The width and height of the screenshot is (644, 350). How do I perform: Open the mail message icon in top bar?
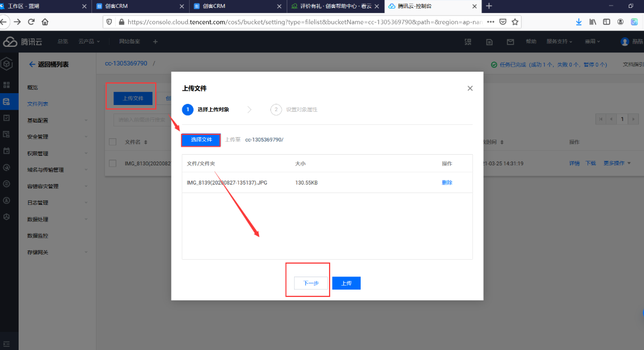(x=510, y=42)
